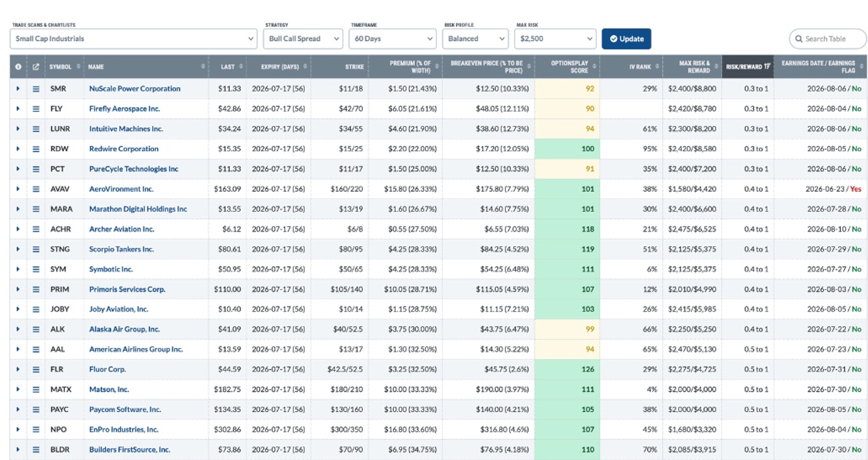This screenshot has width=868, height=460.
Task: Open the hamburger menu for FLR row
Action: pos(36,369)
